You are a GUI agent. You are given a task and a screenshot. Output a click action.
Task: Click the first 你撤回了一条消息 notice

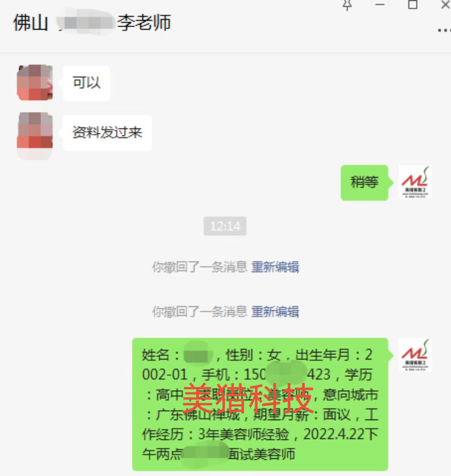[x=199, y=267]
